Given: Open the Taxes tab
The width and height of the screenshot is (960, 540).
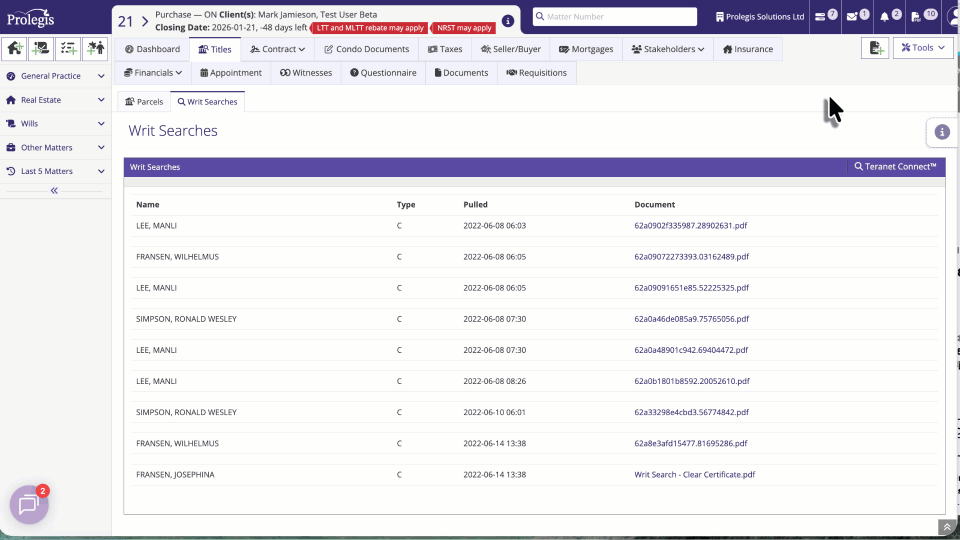Looking at the screenshot, I should pos(445,49).
